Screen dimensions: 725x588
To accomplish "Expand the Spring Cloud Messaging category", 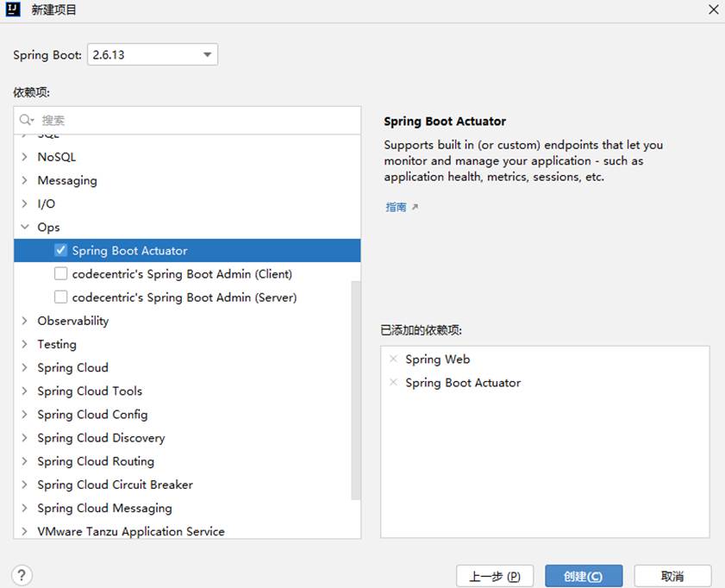I will 24,508.
